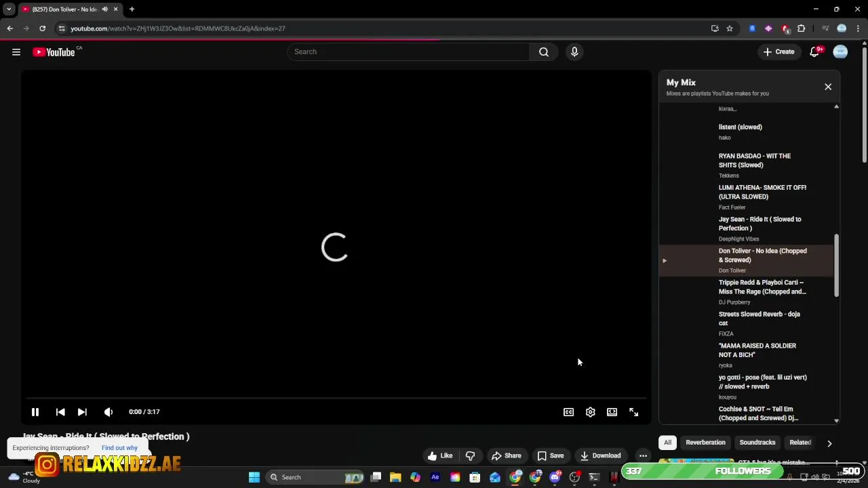The width and height of the screenshot is (868, 488).
Task: Save the video to a playlist
Action: tap(551, 455)
